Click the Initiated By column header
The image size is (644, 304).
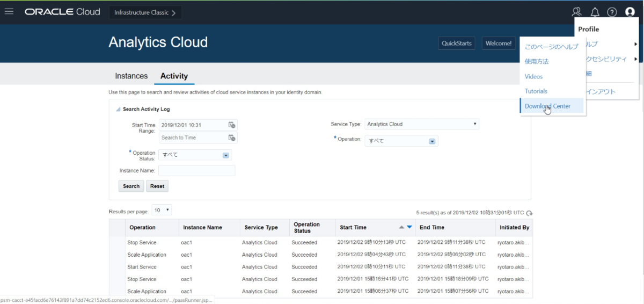(x=514, y=227)
